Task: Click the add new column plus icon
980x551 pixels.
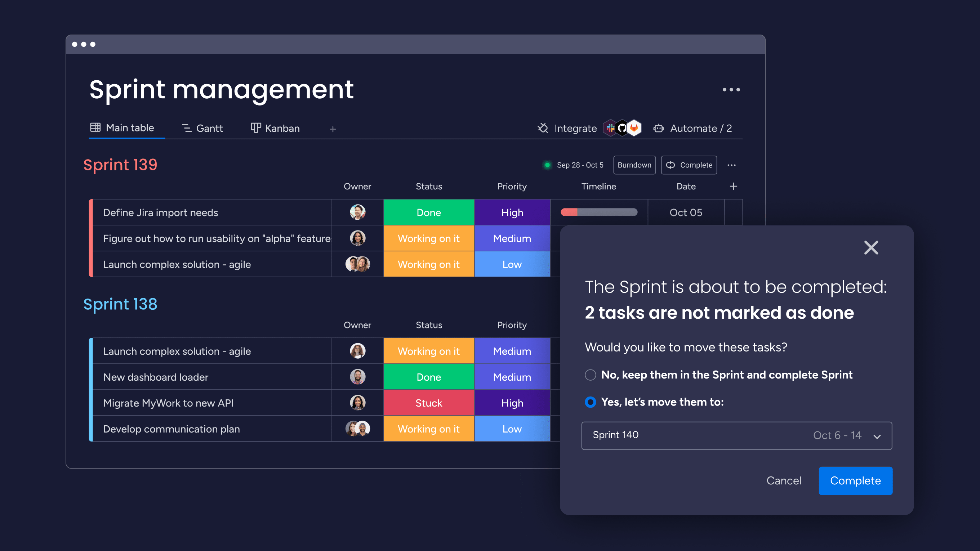Action: click(x=734, y=186)
